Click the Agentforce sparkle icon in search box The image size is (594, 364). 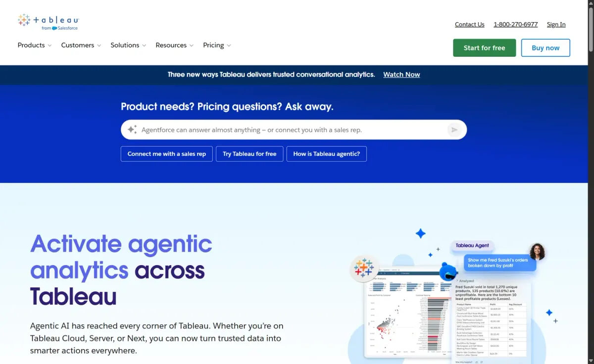click(x=132, y=130)
